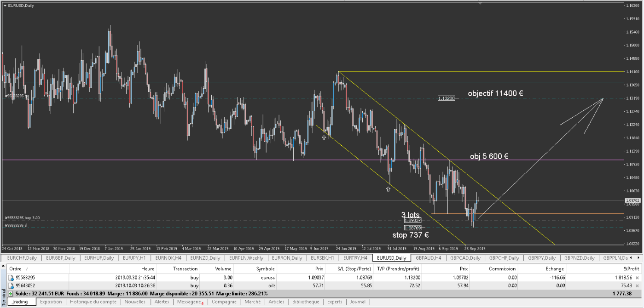Image resolution: width=644 pixels, height=308 pixels.
Task: Select the 1.13200 take-profit price label
Action: [x=446, y=98]
